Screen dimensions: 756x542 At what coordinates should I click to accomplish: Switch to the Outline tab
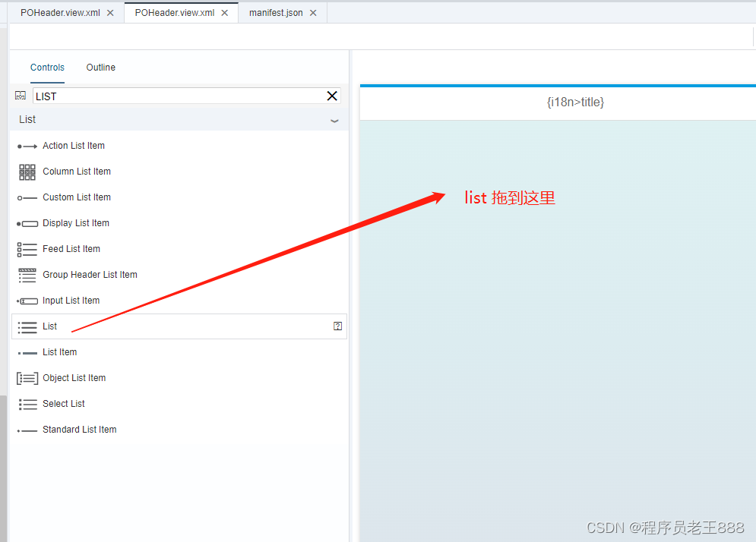(x=101, y=68)
